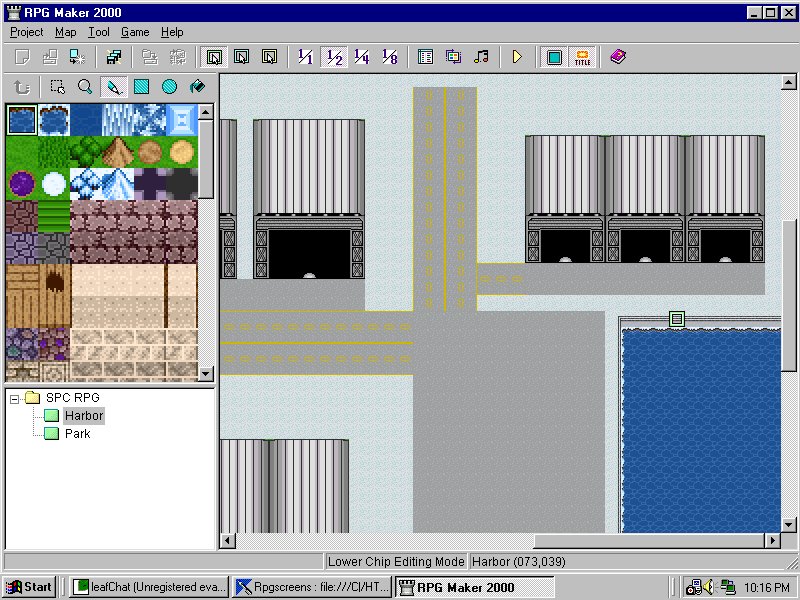The height and width of the screenshot is (600, 800).
Task: Select the Ellipse drawing tool
Action: click(x=169, y=87)
